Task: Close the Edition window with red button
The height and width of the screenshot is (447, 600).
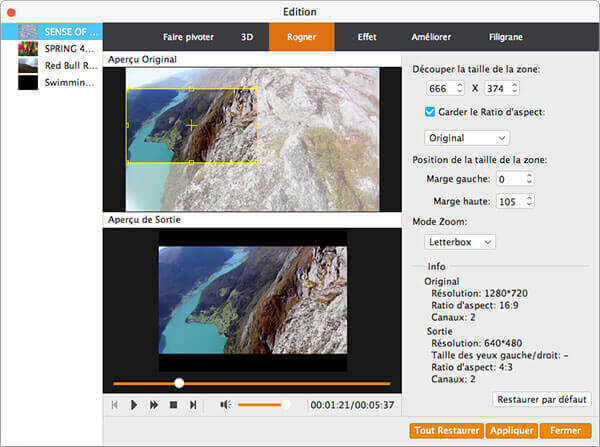Action: [x=11, y=12]
